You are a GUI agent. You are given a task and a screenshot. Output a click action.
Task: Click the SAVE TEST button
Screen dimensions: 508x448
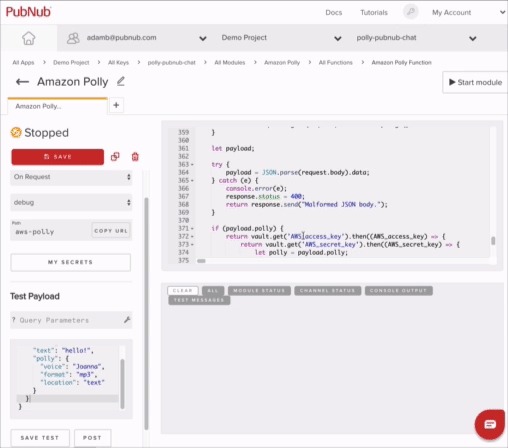click(x=40, y=438)
